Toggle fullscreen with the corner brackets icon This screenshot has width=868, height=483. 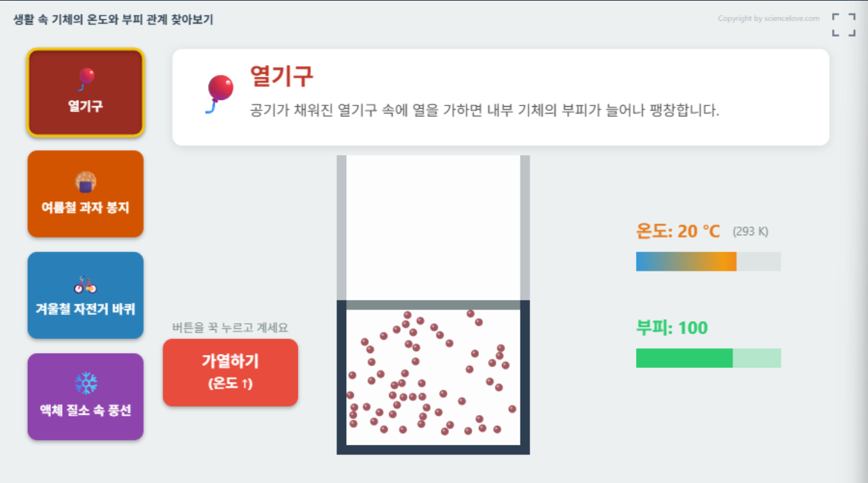tap(844, 24)
